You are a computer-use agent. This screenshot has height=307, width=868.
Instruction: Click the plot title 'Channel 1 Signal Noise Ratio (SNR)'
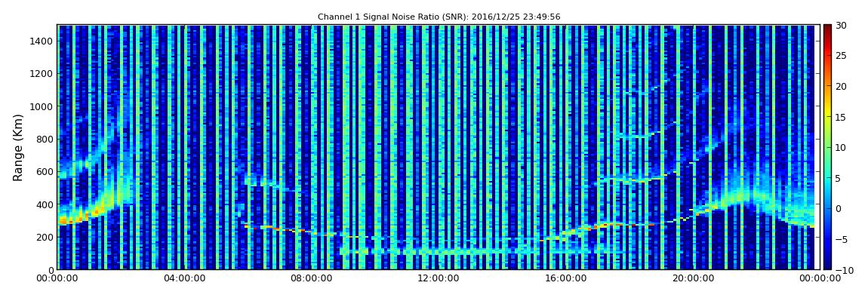[x=439, y=17]
